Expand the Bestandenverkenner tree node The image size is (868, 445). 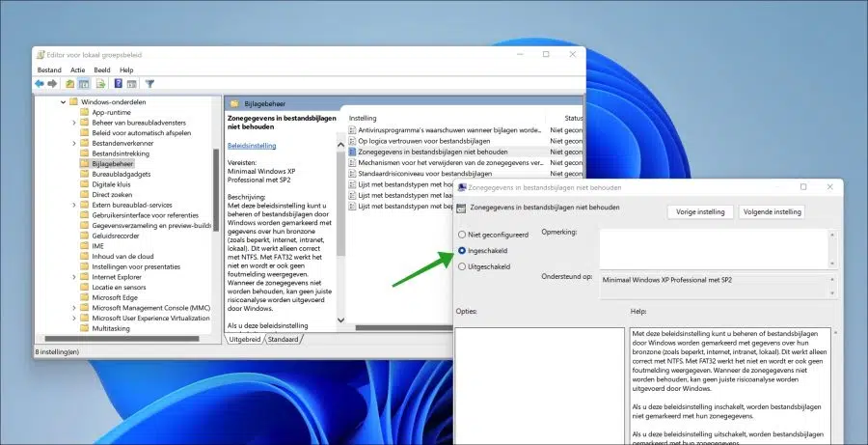pos(74,143)
